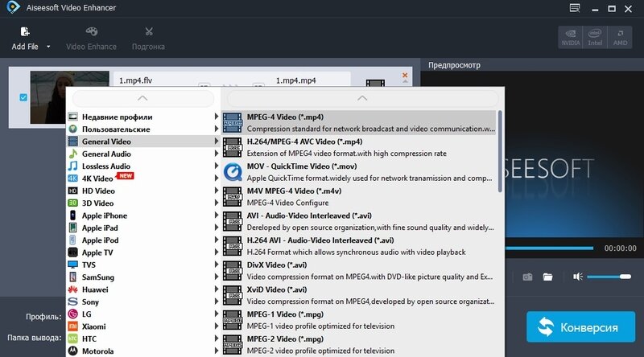Click the small gray up arrow below the orange X
Screen dimensions: 644x357
tap(406, 81)
